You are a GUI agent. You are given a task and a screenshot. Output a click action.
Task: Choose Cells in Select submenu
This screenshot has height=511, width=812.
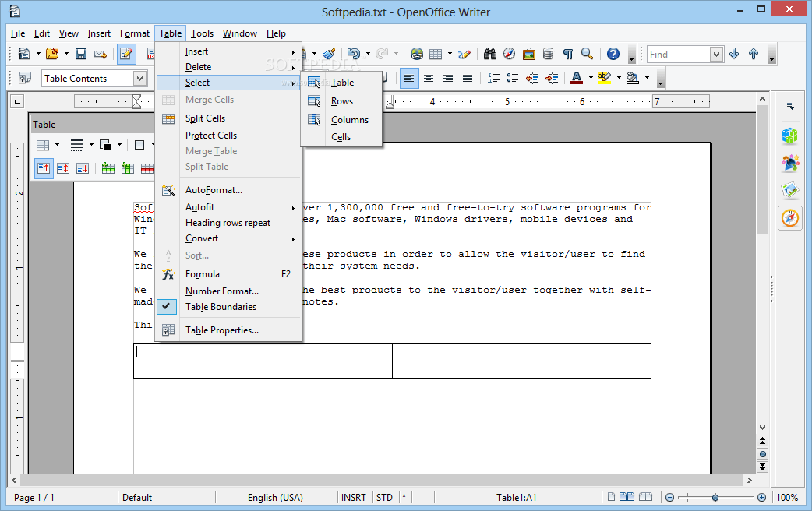(x=342, y=137)
